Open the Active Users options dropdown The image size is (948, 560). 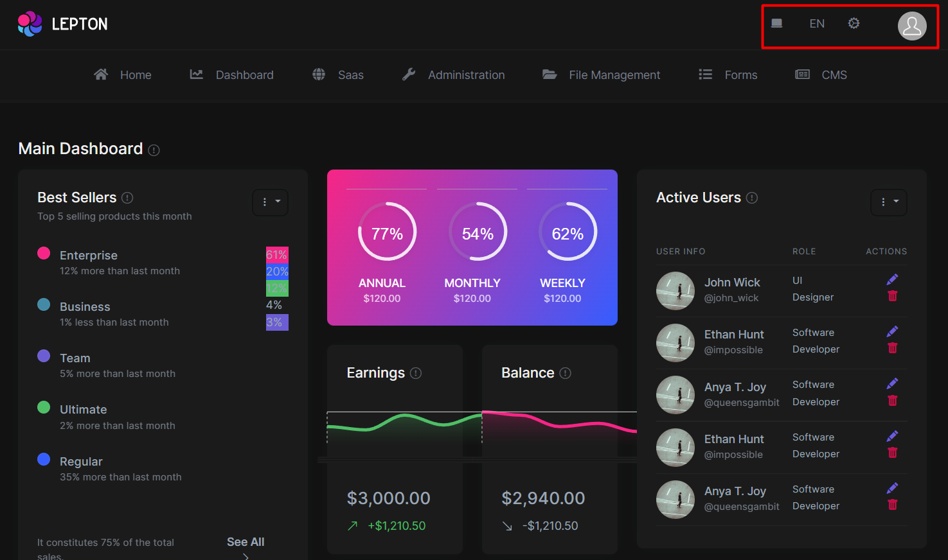(889, 202)
